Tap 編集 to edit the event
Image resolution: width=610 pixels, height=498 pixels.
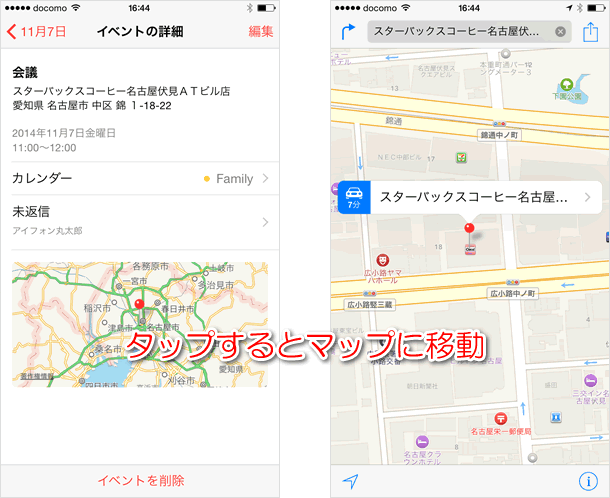click(x=261, y=32)
